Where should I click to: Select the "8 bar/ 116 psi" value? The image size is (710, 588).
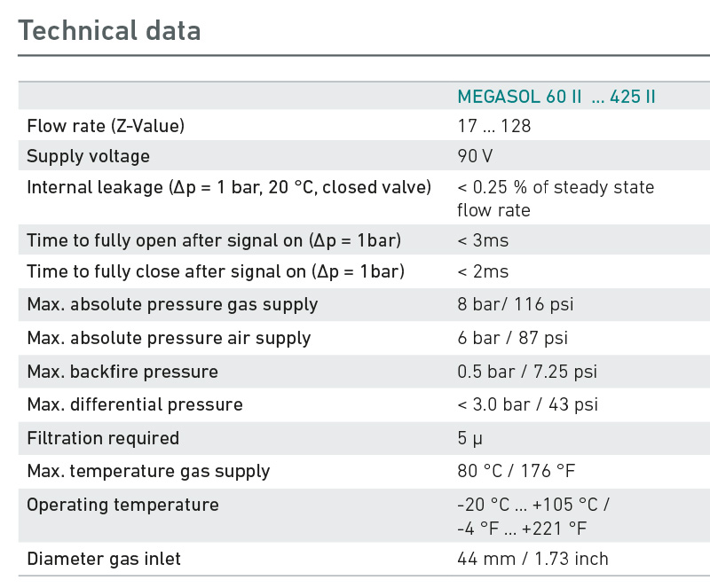[515, 304]
